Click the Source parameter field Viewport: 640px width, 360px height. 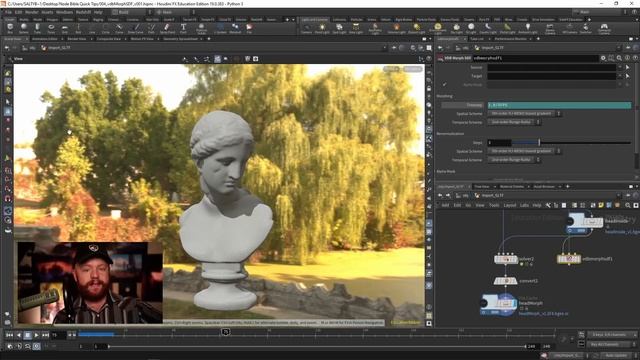tap(552, 67)
